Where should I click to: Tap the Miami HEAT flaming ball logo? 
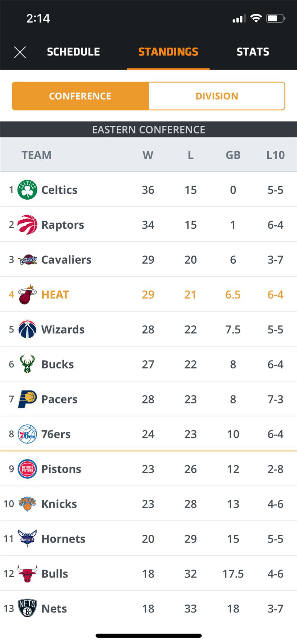(x=27, y=294)
